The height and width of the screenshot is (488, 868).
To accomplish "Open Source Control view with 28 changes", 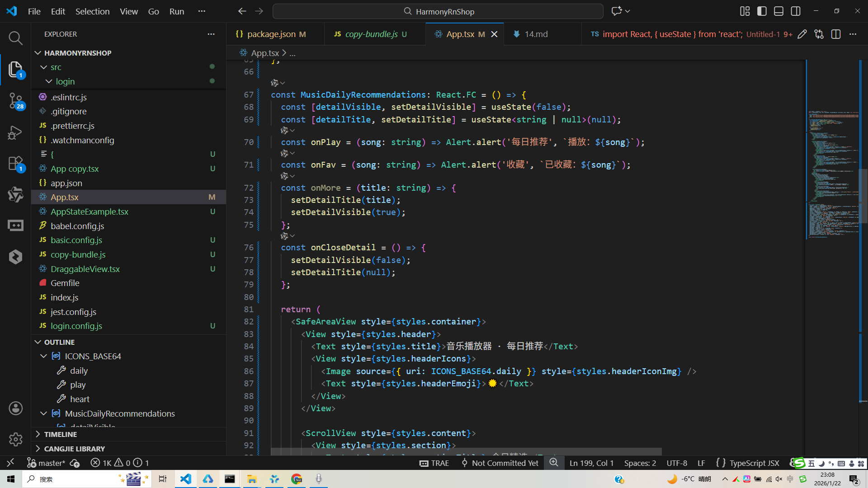I will 15,100.
